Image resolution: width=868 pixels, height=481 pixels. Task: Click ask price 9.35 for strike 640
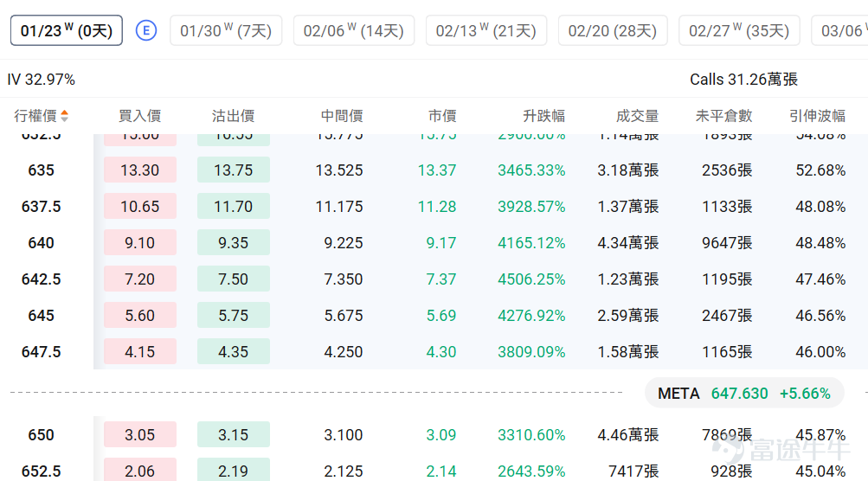point(234,242)
